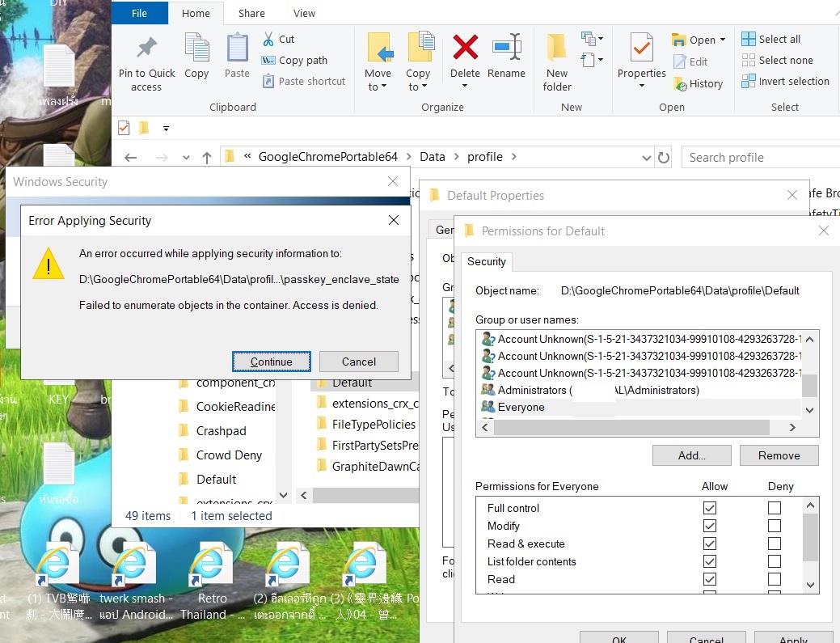Open Customize Quick Access Toolbar dropdown
The image size is (840, 643).
click(x=166, y=129)
